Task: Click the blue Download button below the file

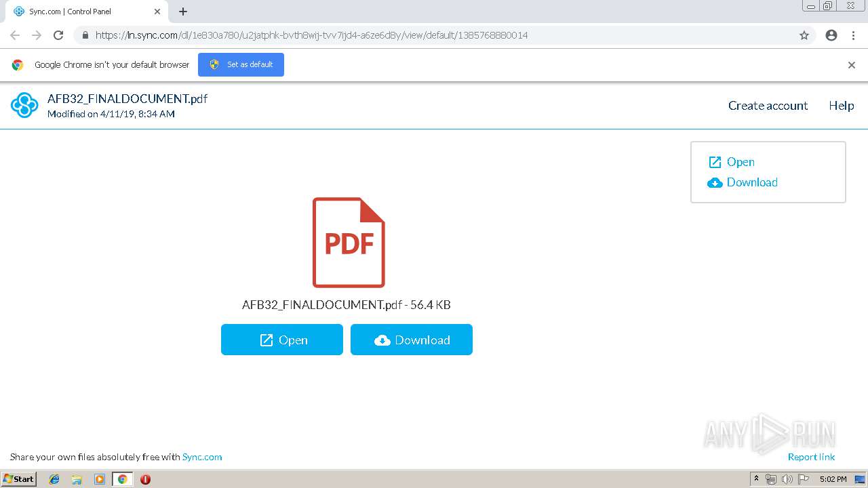Action: point(412,340)
